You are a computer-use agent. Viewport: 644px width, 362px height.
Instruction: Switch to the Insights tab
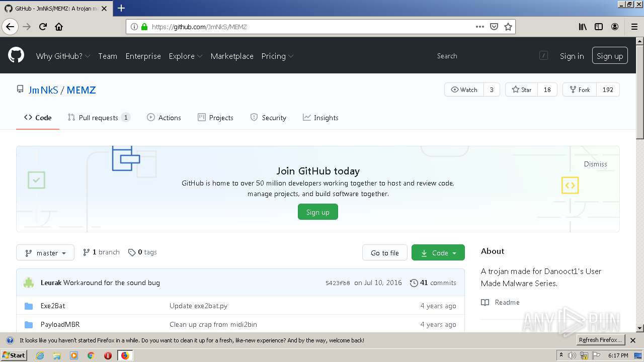320,118
